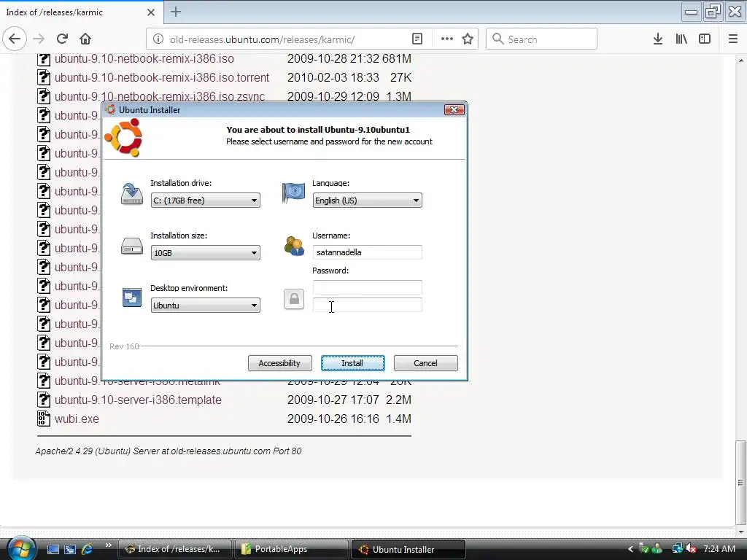Image resolution: width=747 pixels, height=560 pixels.
Task: Go to Firefox home page
Action: click(85, 39)
